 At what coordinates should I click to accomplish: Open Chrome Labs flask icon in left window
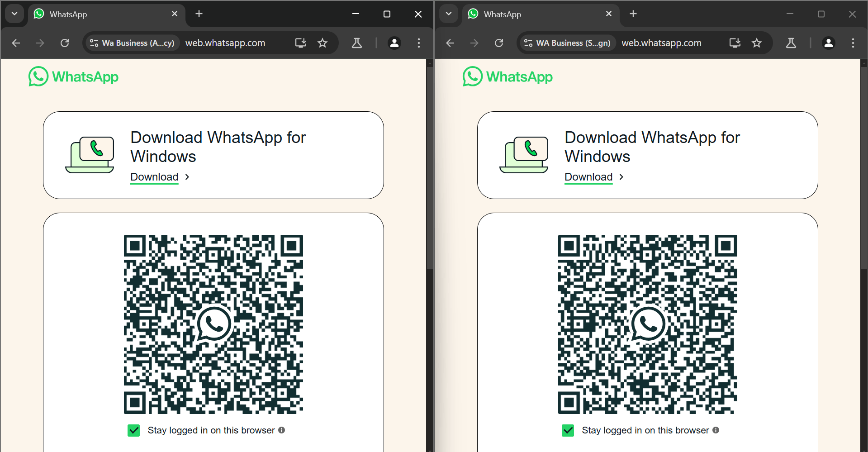(x=357, y=43)
